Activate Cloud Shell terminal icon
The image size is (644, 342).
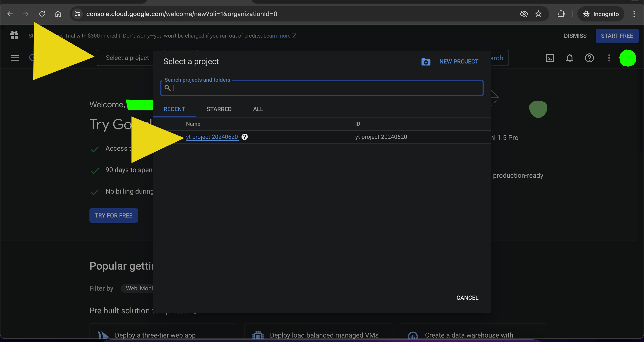pos(550,58)
